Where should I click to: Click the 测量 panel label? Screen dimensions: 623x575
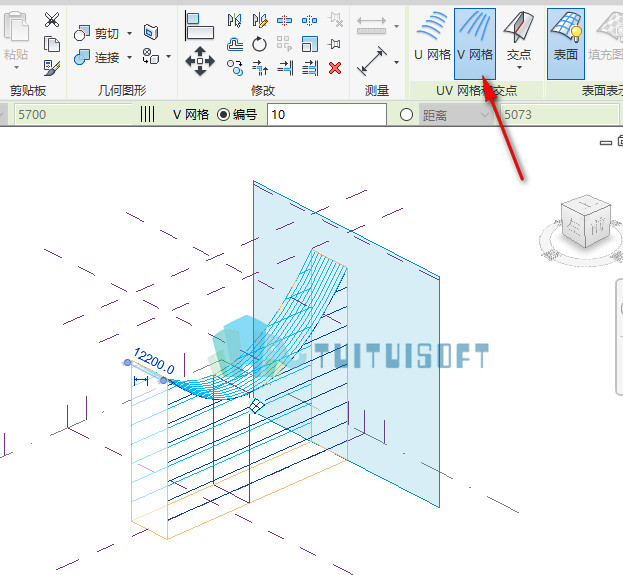pos(377,91)
